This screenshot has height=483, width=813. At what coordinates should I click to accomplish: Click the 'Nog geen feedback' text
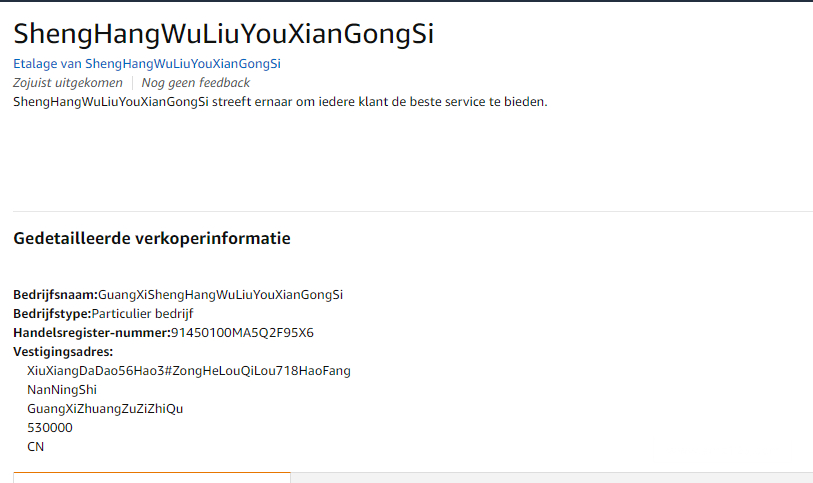click(x=195, y=83)
